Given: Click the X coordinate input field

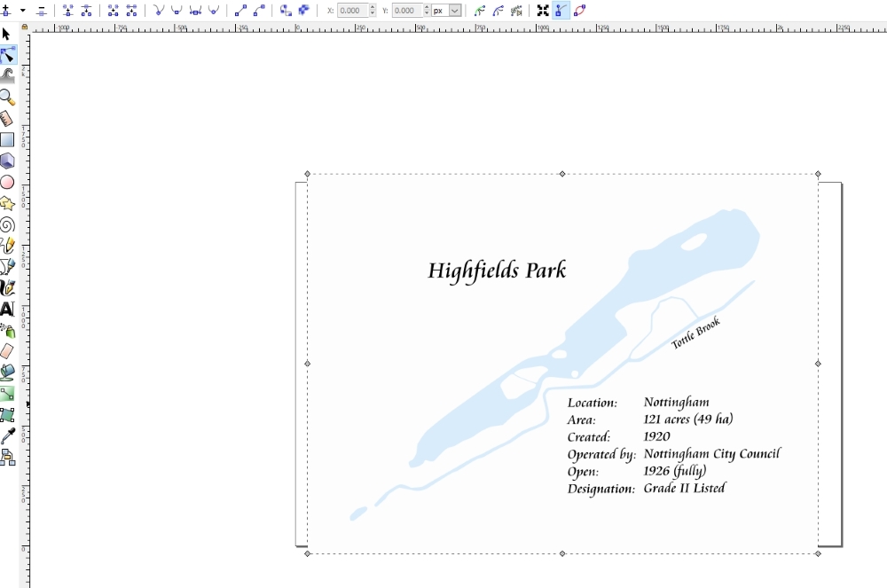Looking at the screenshot, I should click(x=352, y=10).
